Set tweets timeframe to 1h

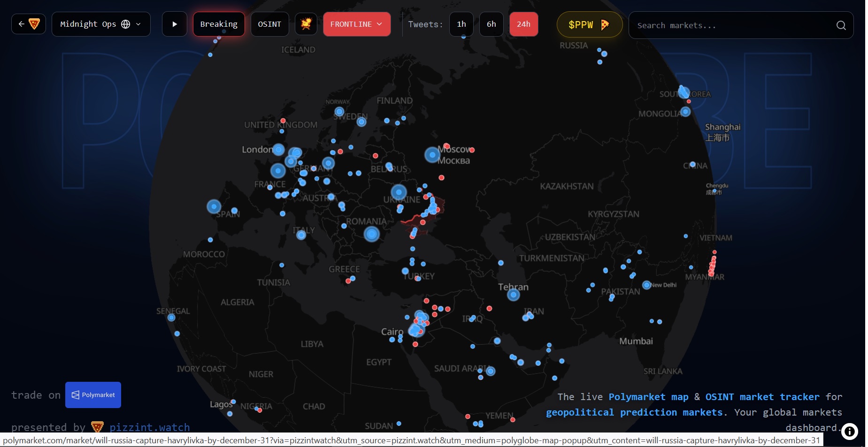click(x=461, y=24)
